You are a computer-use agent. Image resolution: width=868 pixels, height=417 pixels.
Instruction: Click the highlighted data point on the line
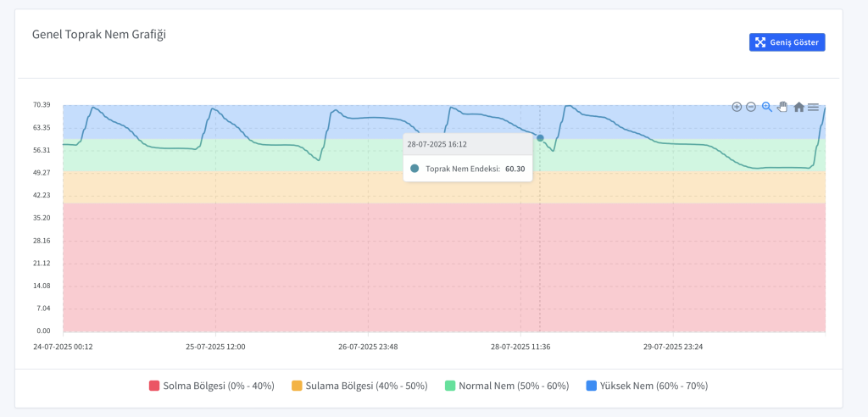(x=540, y=137)
